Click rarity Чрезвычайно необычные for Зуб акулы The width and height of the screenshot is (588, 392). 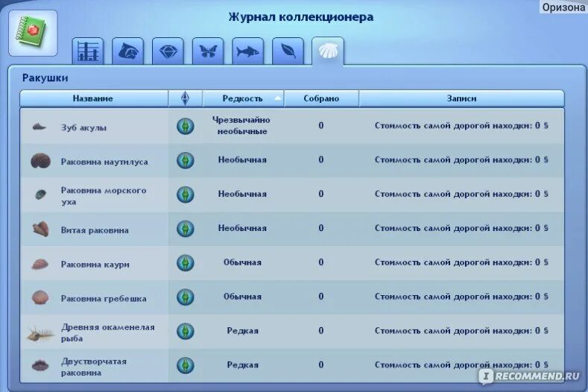(x=241, y=126)
